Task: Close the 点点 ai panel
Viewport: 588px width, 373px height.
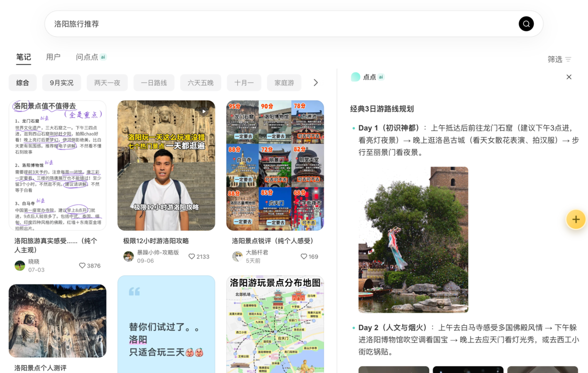Action: (569, 77)
